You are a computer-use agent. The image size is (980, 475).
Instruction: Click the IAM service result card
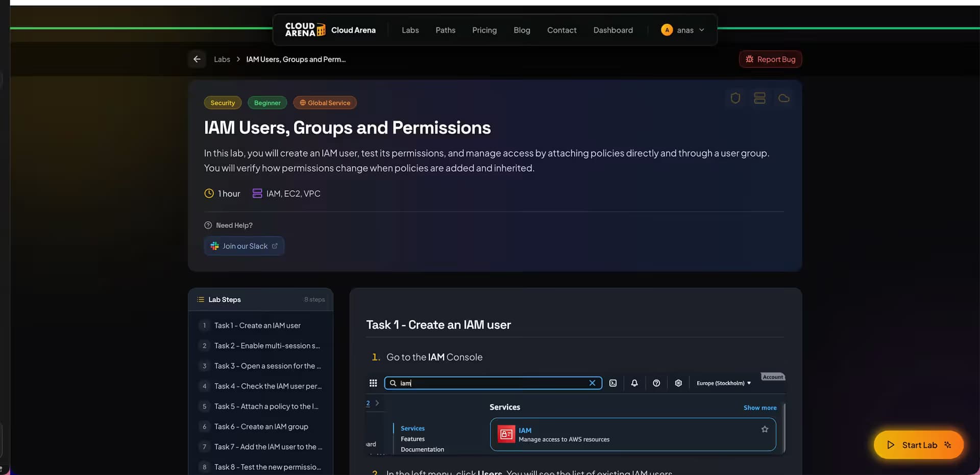click(633, 434)
